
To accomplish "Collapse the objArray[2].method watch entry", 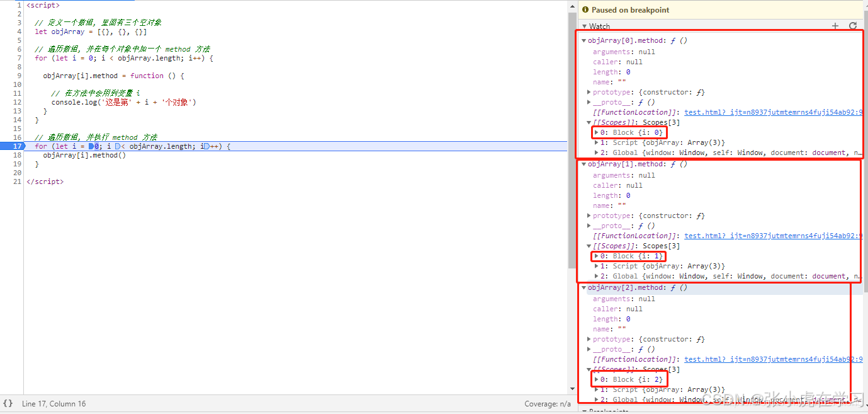I will coord(584,288).
